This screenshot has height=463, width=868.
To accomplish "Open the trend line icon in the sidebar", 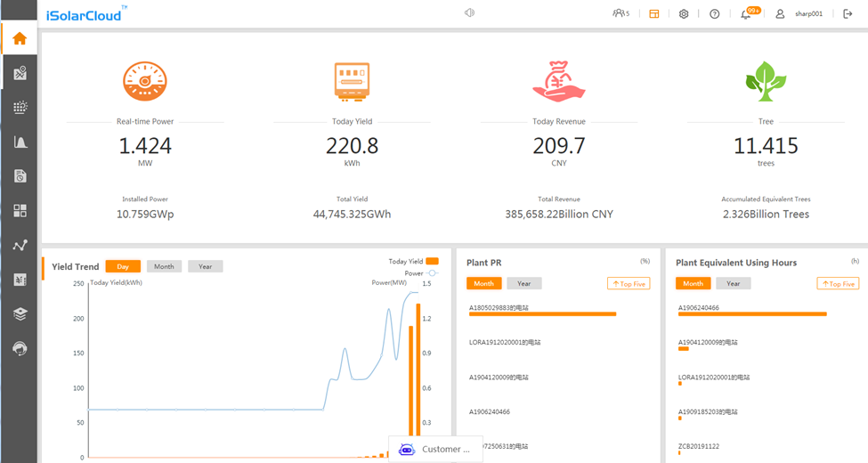I will pyautogui.click(x=20, y=246).
